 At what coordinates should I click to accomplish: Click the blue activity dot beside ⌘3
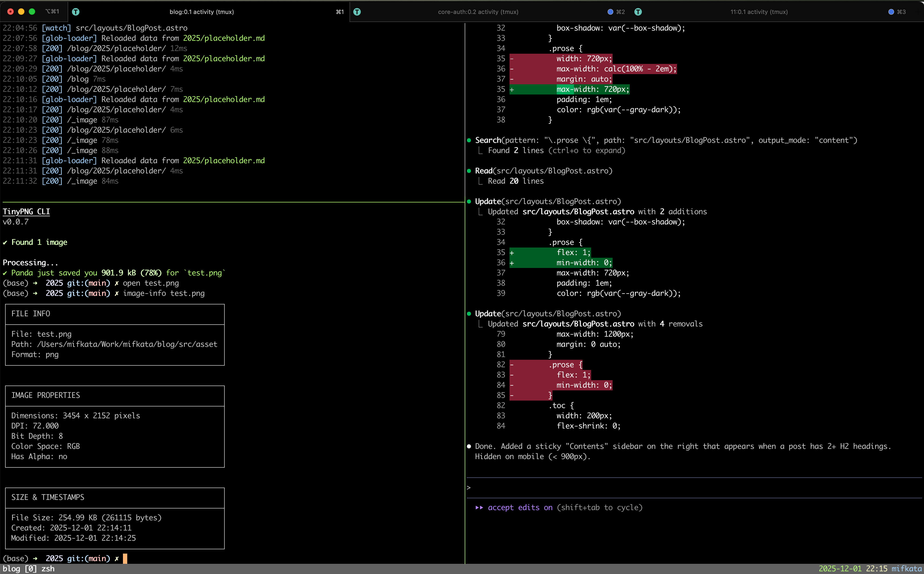click(891, 12)
